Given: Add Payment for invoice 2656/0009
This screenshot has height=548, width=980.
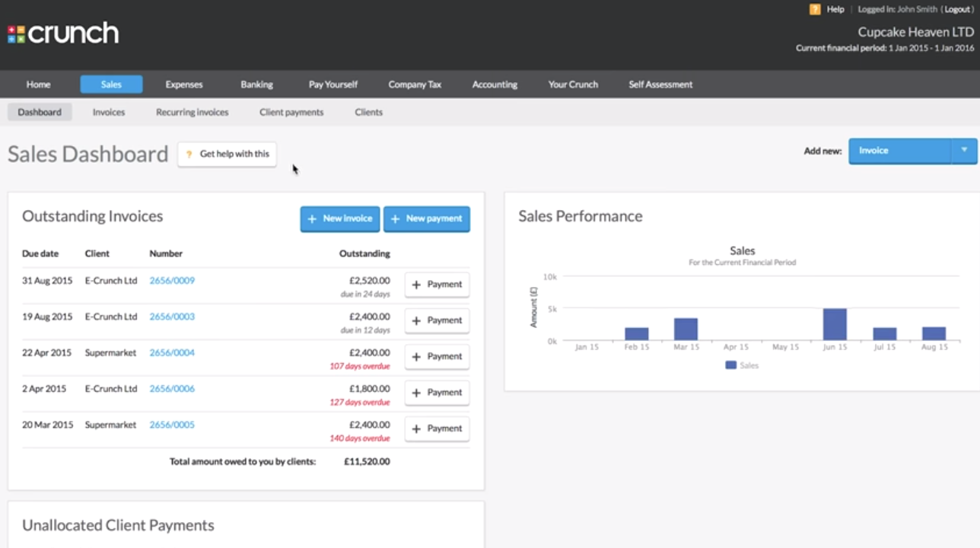Looking at the screenshot, I should pos(437,284).
